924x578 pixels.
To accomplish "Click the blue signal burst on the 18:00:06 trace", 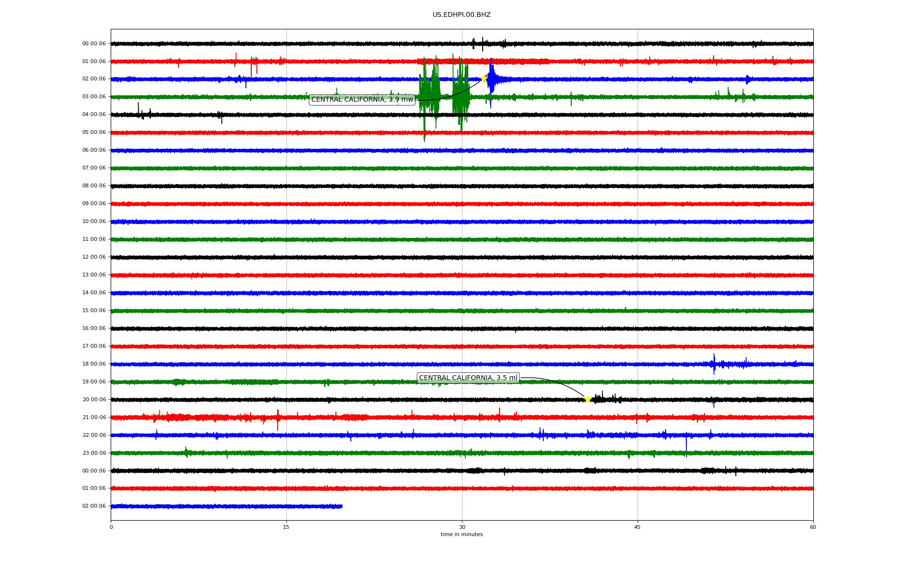I will (714, 364).
